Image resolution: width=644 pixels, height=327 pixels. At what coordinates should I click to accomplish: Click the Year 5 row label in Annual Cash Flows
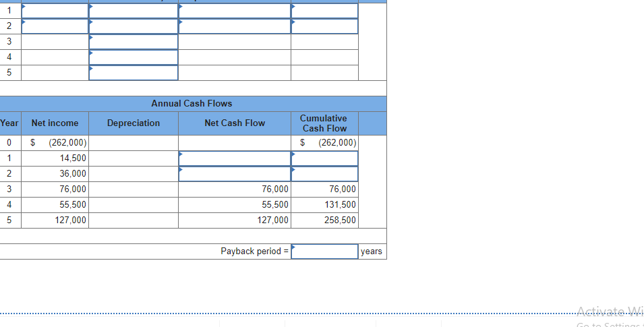coord(9,220)
